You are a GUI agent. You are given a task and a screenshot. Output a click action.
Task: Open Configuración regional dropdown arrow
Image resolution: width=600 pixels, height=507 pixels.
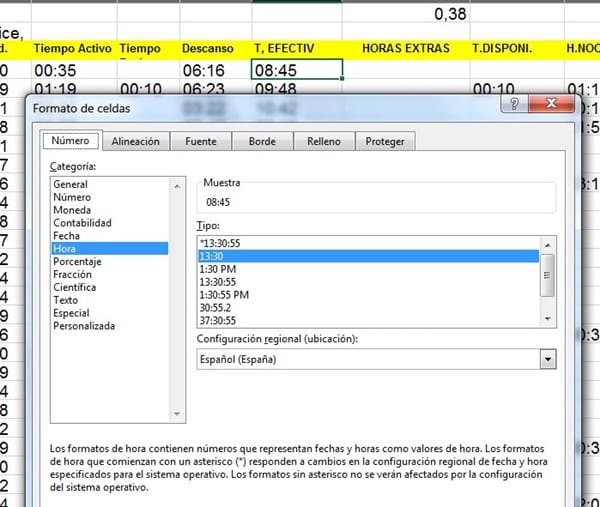548,359
